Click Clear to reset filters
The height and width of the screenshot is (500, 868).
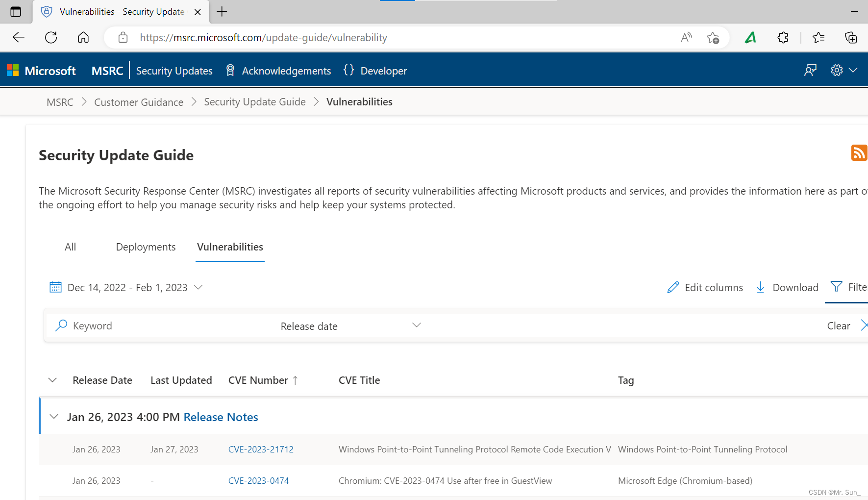839,325
